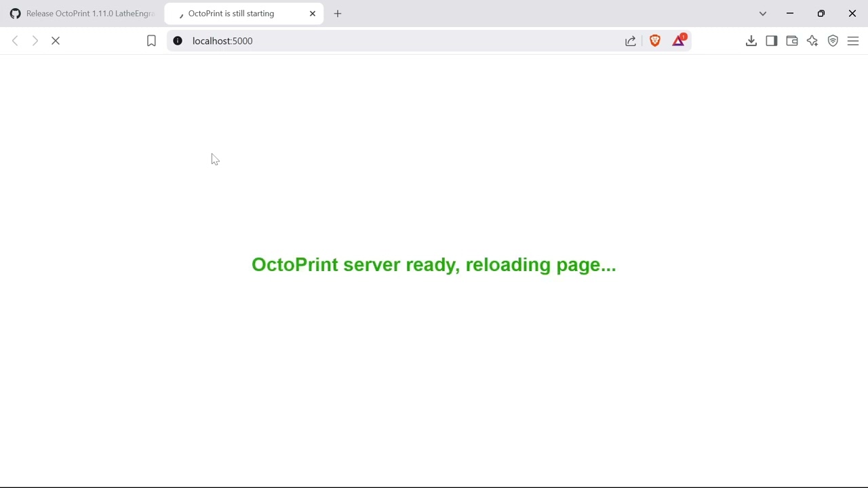
Task: Open Brave Wallet
Action: (x=792, y=41)
